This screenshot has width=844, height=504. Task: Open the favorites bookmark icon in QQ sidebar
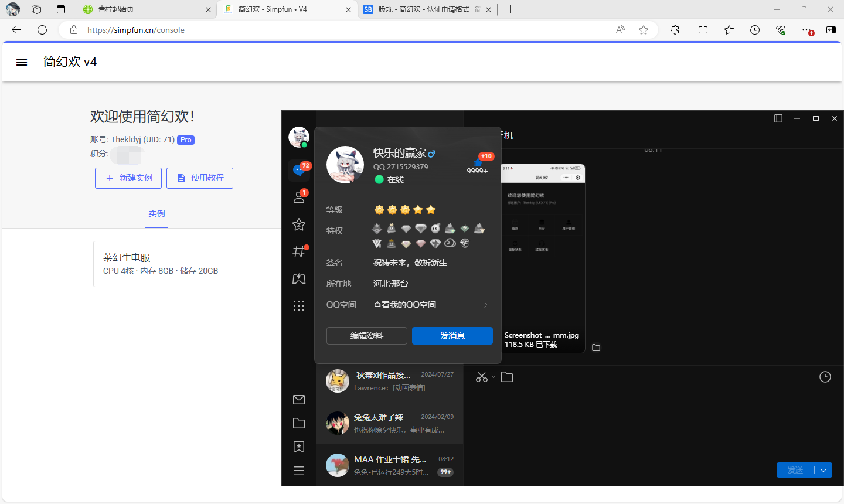(x=299, y=447)
